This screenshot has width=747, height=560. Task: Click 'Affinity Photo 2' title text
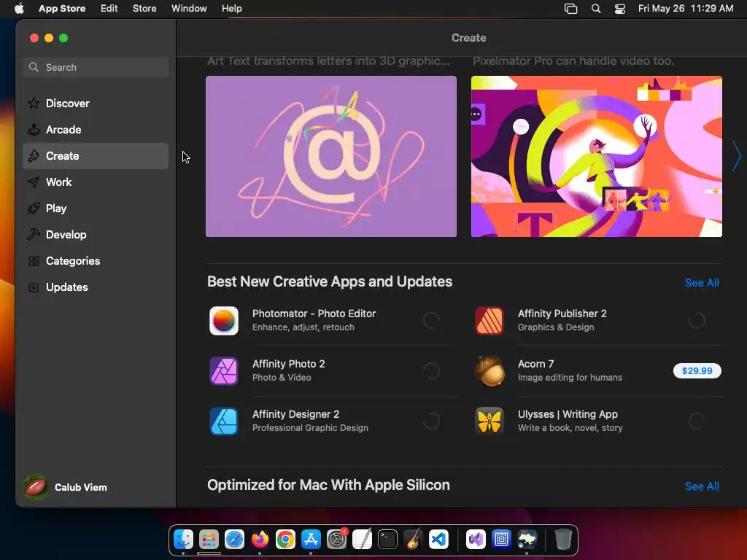289,364
